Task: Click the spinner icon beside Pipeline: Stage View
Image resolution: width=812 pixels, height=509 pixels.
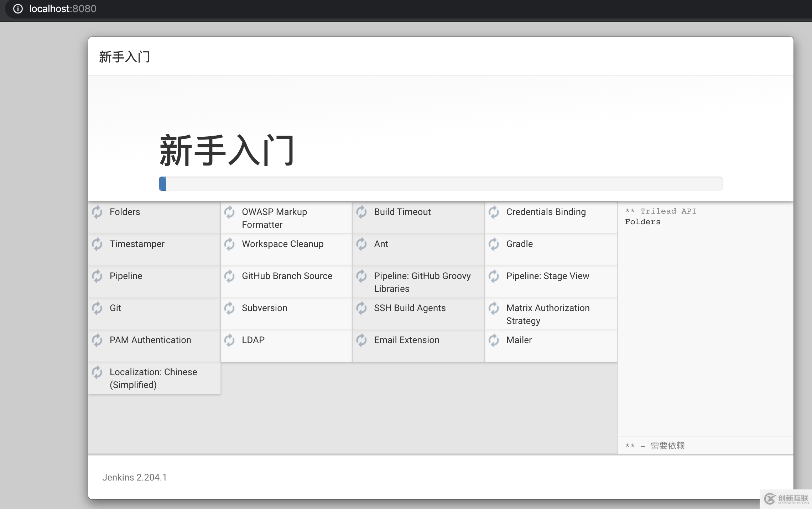Action: (x=494, y=276)
